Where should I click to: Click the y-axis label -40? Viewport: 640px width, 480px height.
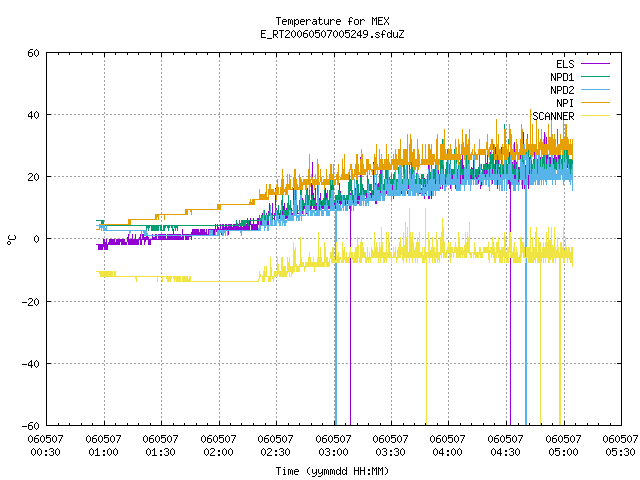tap(31, 364)
